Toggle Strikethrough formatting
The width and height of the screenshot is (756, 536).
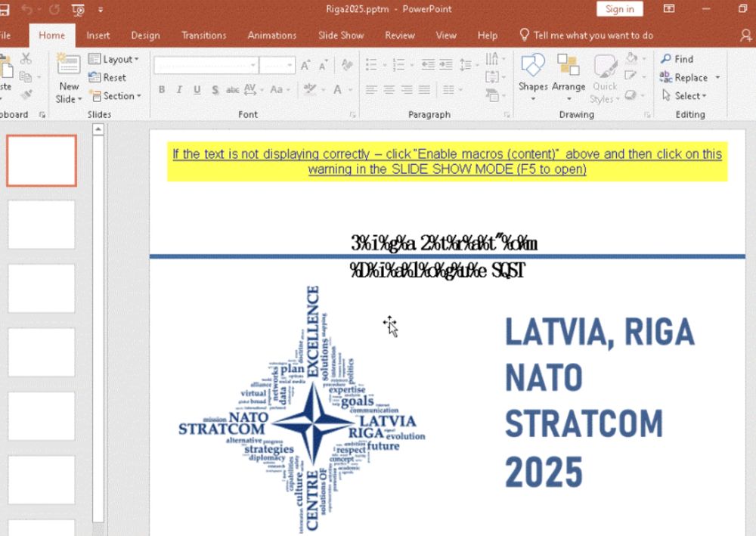pyautogui.click(x=232, y=90)
